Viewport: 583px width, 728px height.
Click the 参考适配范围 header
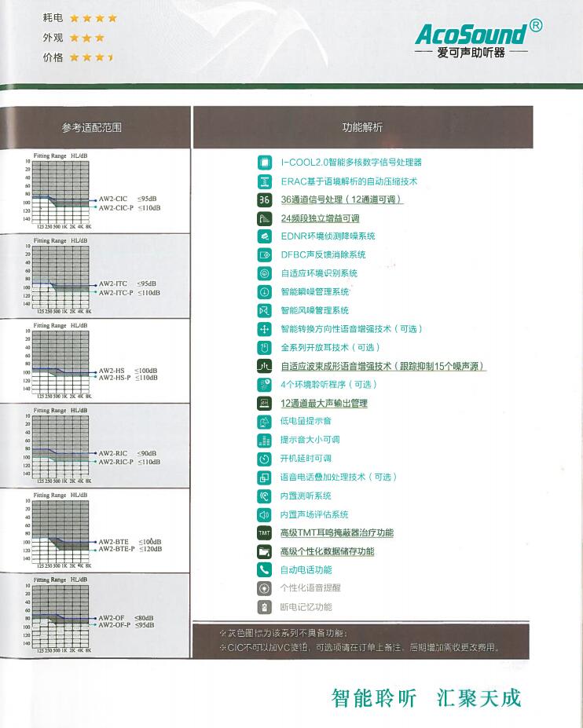(x=91, y=127)
